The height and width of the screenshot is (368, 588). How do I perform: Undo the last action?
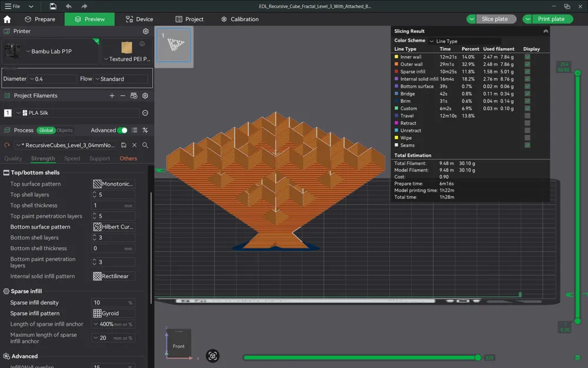[69, 6]
